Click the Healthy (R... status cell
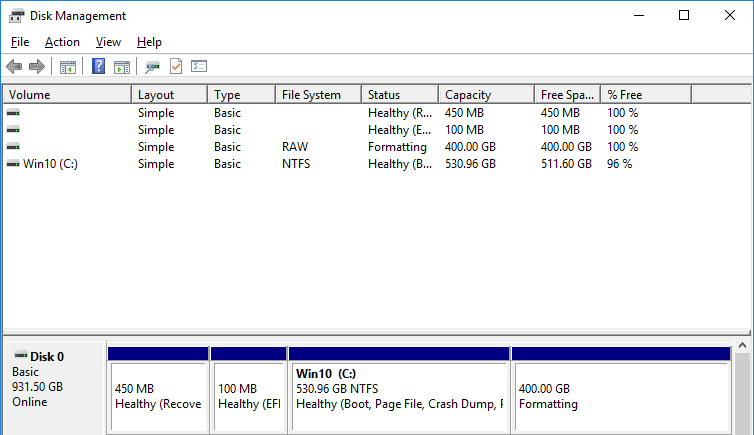Screen dimensions: 754x435 coord(400,113)
